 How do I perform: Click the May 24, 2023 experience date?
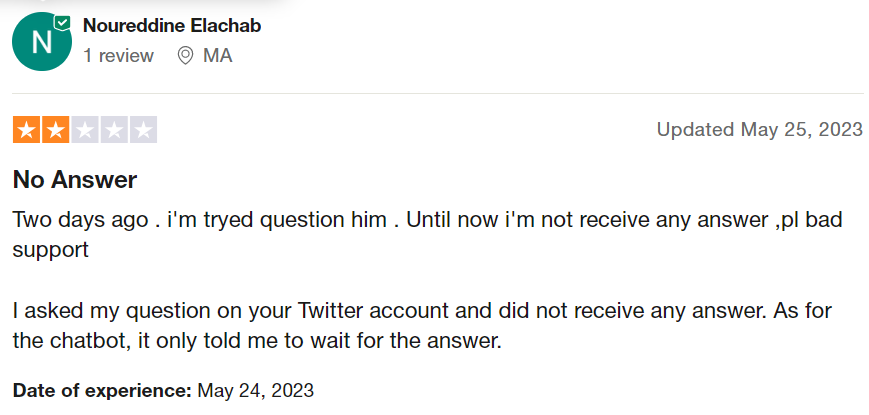(255, 391)
